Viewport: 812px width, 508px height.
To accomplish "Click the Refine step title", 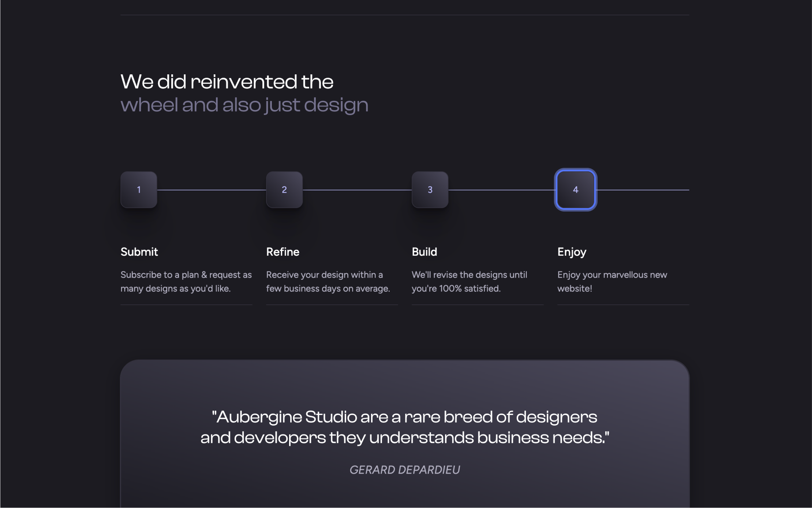I will 282,252.
